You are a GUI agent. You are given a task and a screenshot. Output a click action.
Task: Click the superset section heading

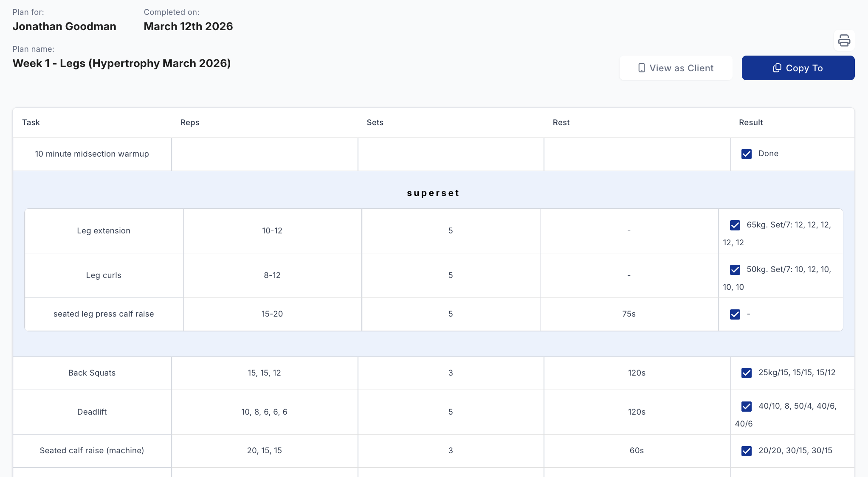coord(433,193)
